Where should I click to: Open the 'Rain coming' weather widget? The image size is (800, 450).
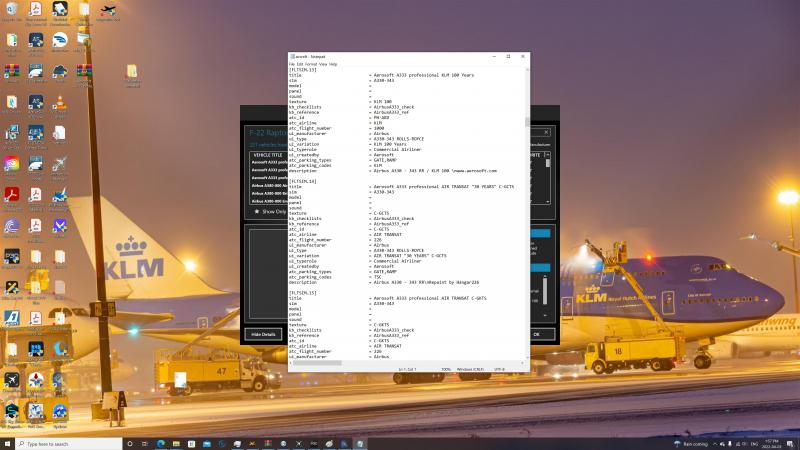pyautogui.click(x=691, y=444)
